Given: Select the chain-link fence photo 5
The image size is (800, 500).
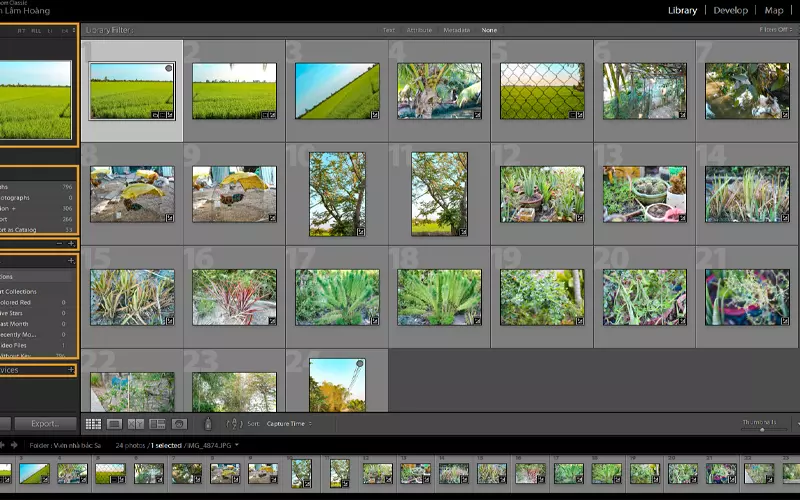Looking at the screenshot, I should (542, 91).
